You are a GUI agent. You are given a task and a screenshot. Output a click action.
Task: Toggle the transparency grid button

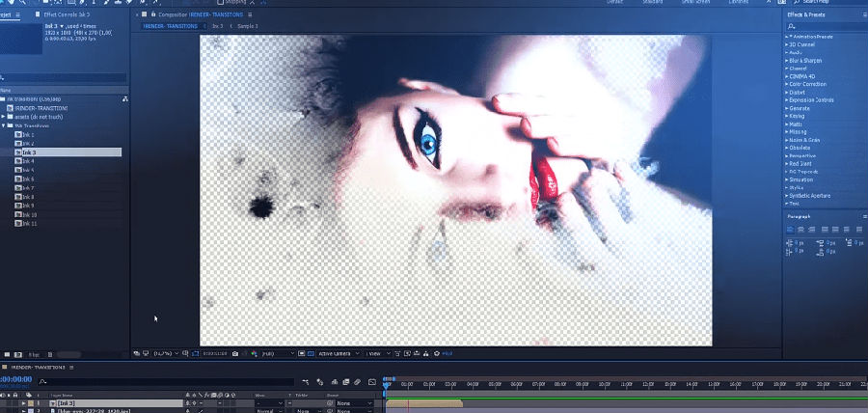pyautogui.click(x=311, y=353)
